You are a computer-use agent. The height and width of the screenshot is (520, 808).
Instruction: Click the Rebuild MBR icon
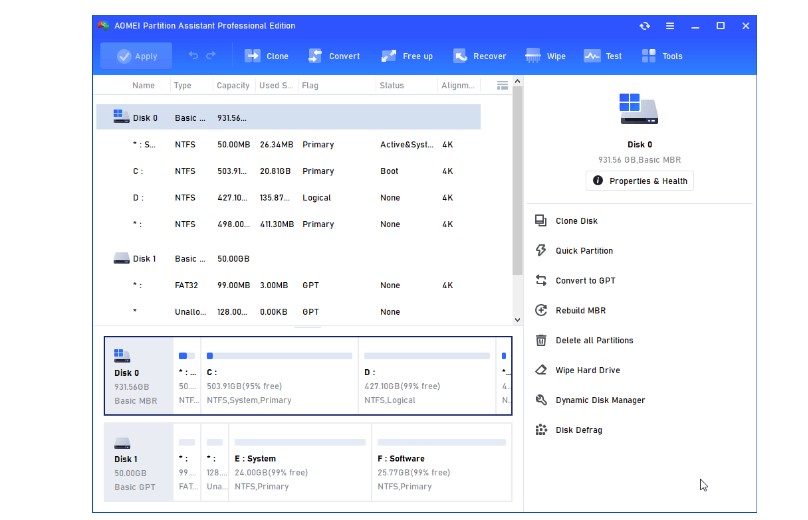click(541, 310)
